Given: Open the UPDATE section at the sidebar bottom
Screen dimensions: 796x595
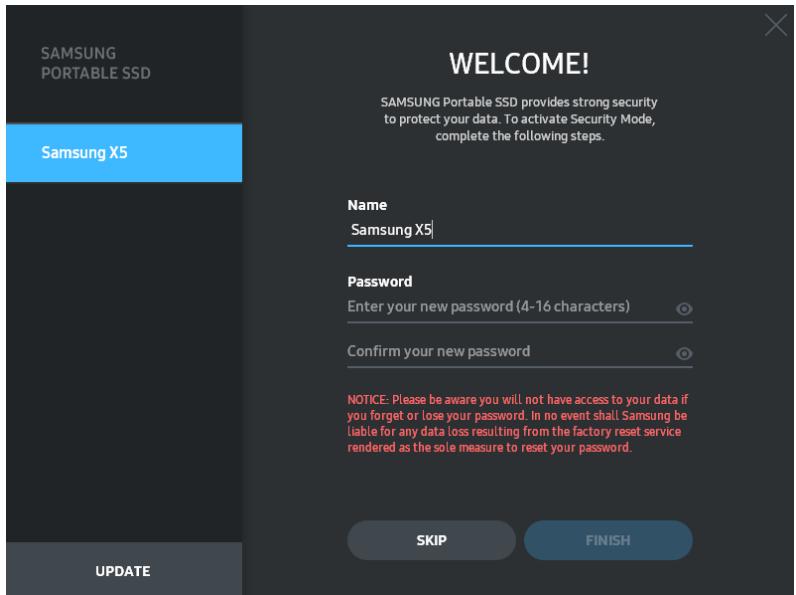Looking at the screenshot, I should tap(124, 570).
